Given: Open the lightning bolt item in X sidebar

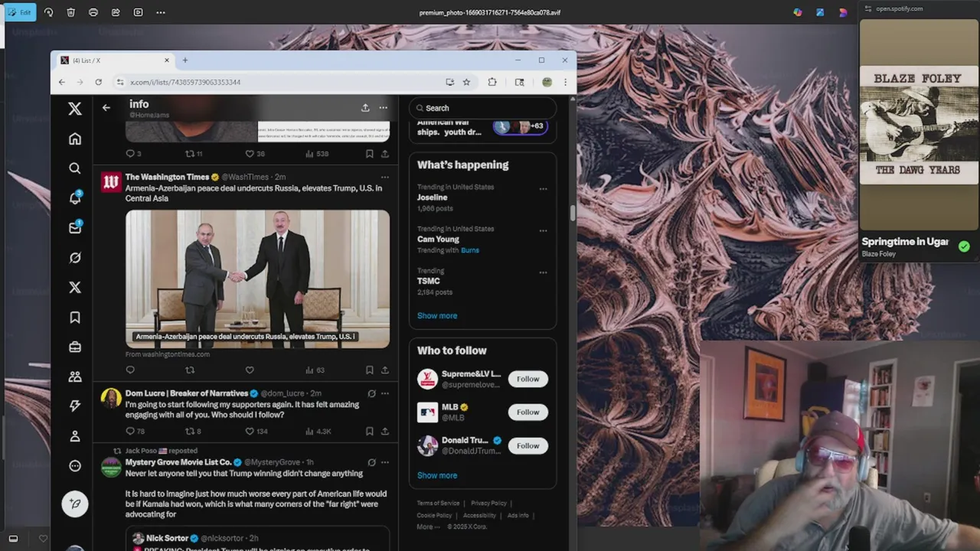Looking at the screenshot, I should (75, 406).
